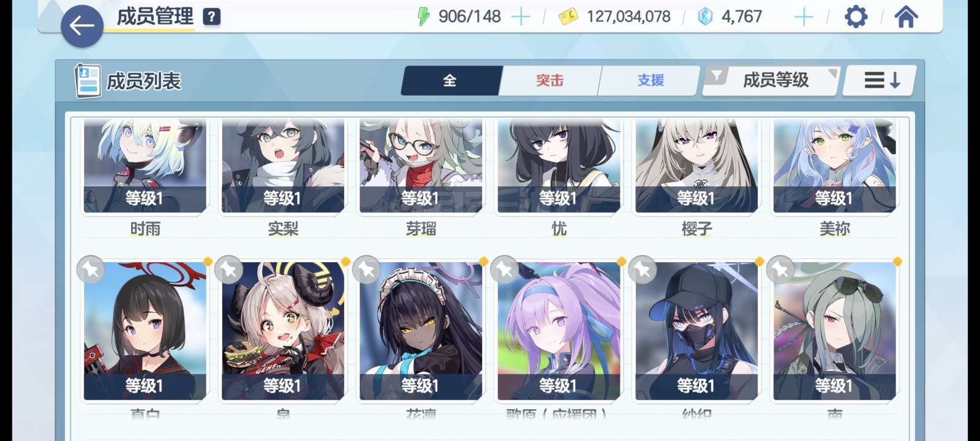Toggle sort order descending arrow button
The image size is (980, 441).
(880, 80)
